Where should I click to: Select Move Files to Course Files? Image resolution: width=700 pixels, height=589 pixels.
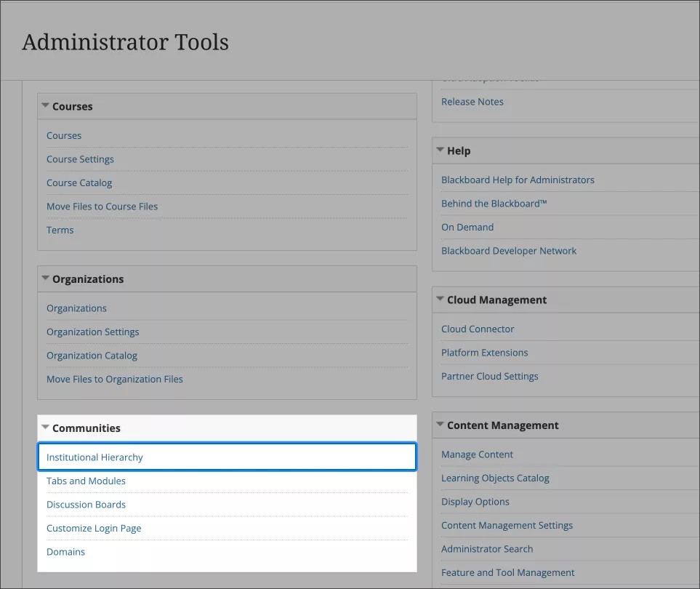pyautogui.click(x=102, y=206)
